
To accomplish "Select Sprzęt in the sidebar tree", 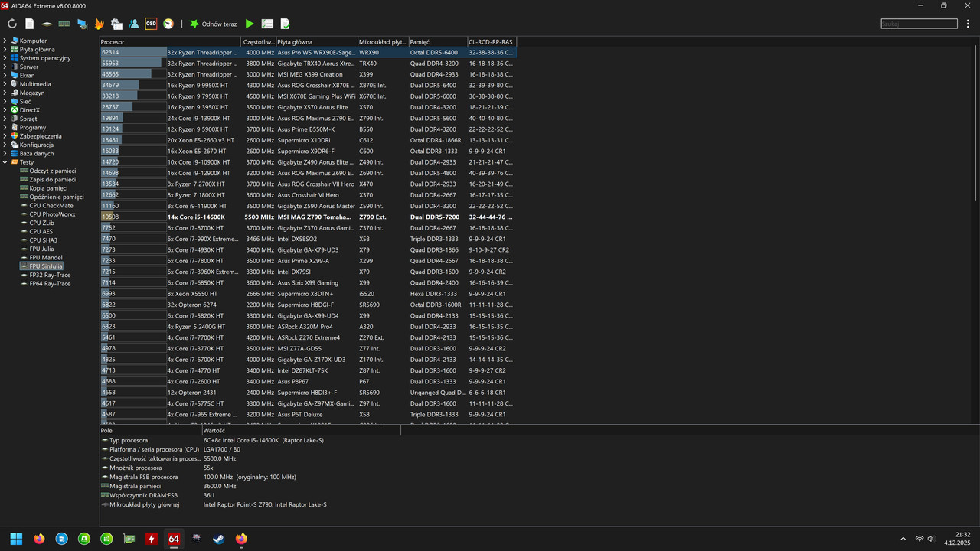I will point(28,119).
